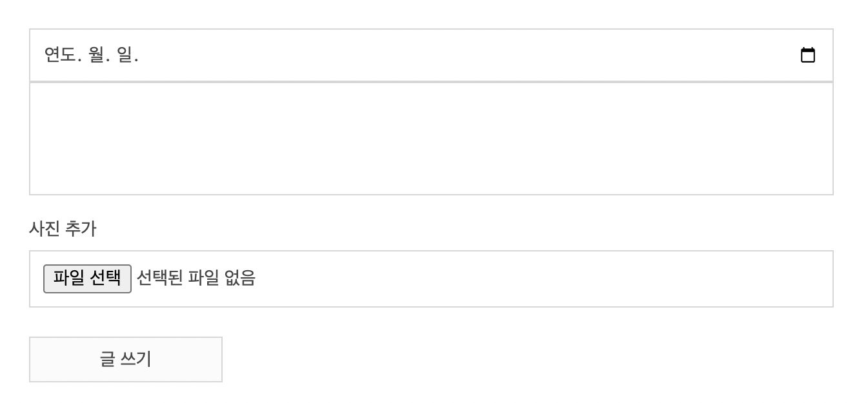Choose a photo file via 파일 선택
This screenshot has height=403, width=868.
87,279
